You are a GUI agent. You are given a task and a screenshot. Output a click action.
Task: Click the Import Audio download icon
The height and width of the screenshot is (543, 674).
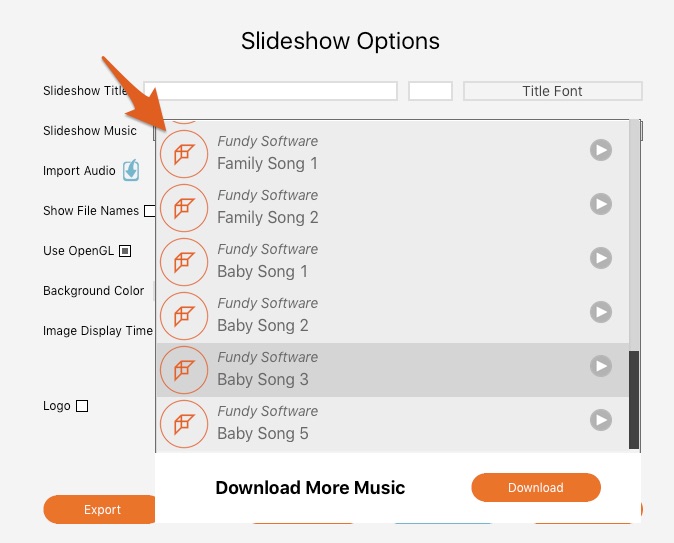point(131,170)
